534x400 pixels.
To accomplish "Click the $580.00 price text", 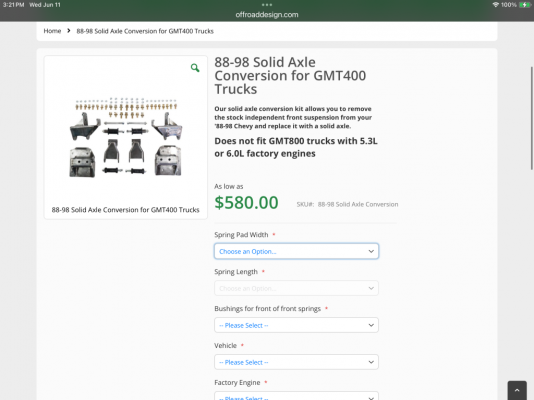I will click(x=246, y=203).
